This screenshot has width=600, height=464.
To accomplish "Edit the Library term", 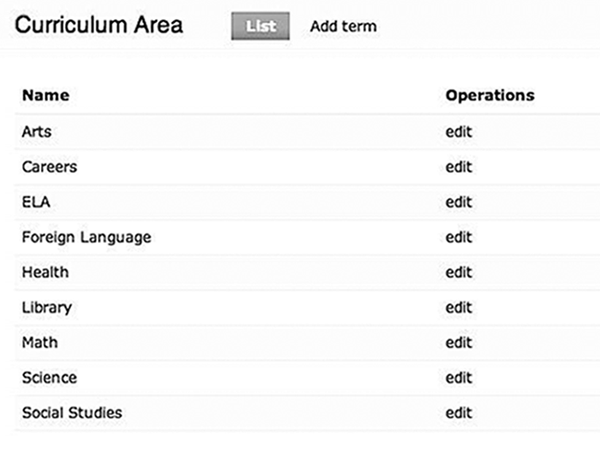I will click(458, 307).
